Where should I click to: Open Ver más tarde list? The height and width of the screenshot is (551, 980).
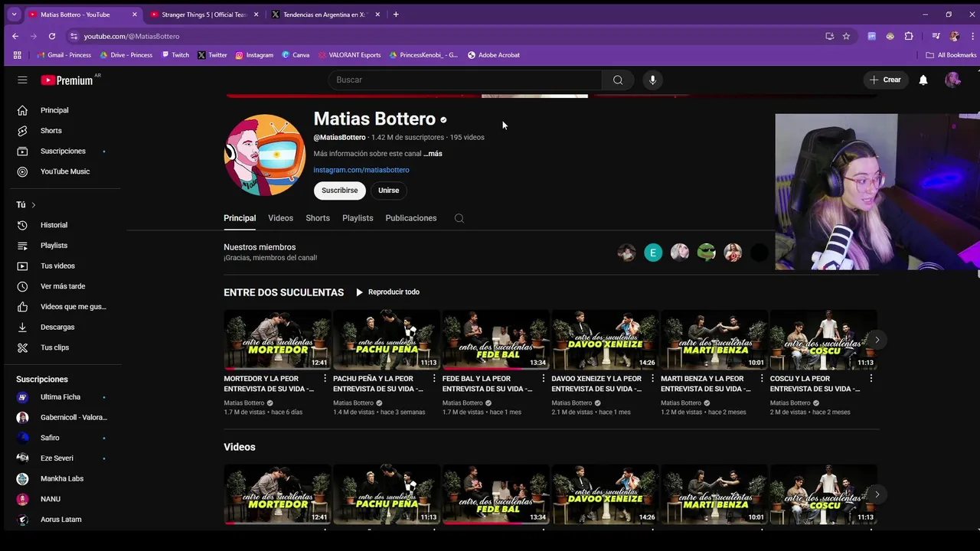[61, 286]
